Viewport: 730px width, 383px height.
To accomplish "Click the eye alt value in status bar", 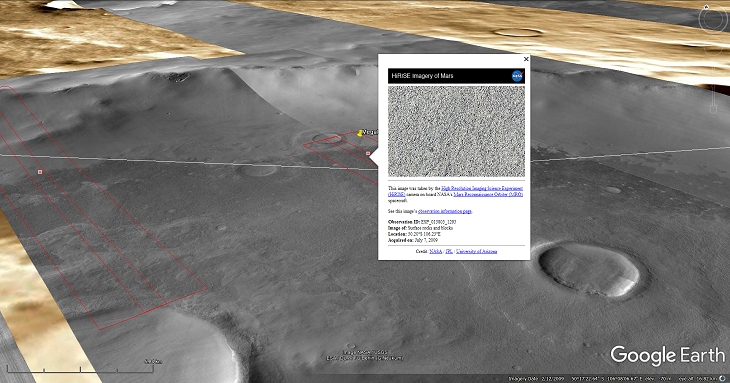I will [x=698, y=378].
